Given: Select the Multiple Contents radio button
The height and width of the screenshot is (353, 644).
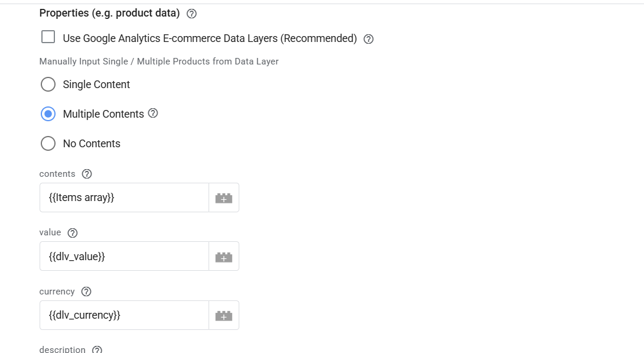Looking at the screenshot, I should (48, 114).
